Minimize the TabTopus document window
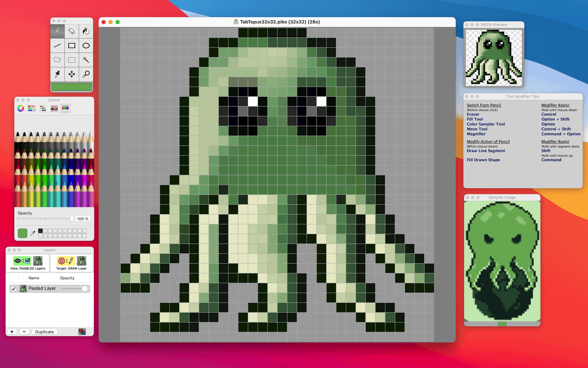Screen dimensions: 588x368 click(x=111, y=22)
